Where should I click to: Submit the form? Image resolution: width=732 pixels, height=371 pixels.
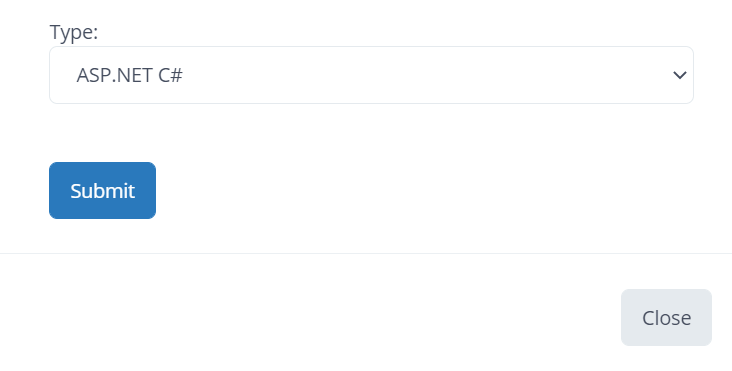(102, 190)
